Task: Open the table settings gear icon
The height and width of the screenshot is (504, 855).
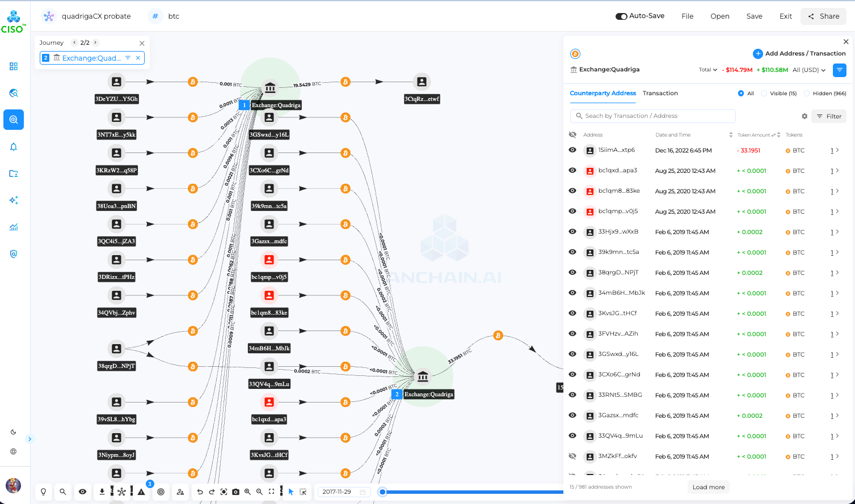Action: (805, 116)
